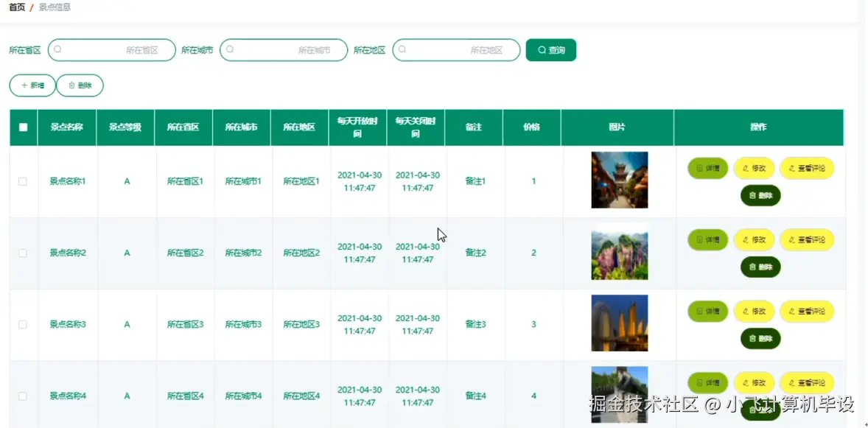Click the 景点等级 column header
868x428 pixels.
[125, 127]
